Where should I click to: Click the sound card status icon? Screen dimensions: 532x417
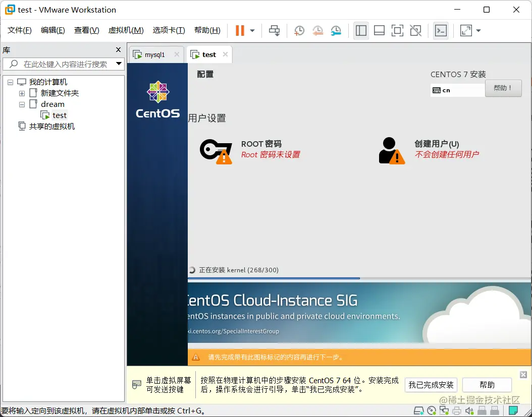(469, 411)
